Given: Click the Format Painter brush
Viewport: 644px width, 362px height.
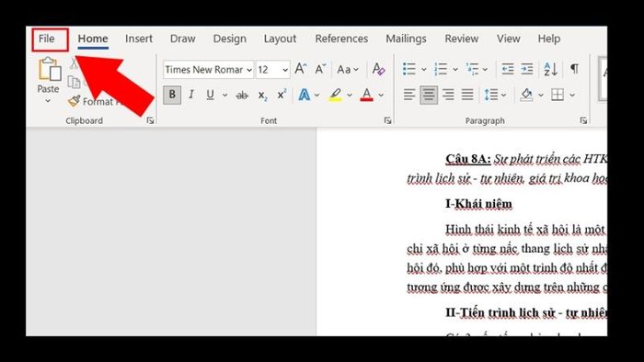Looking at the screenshot, I should pyautogui.click(x=75, y=101).
